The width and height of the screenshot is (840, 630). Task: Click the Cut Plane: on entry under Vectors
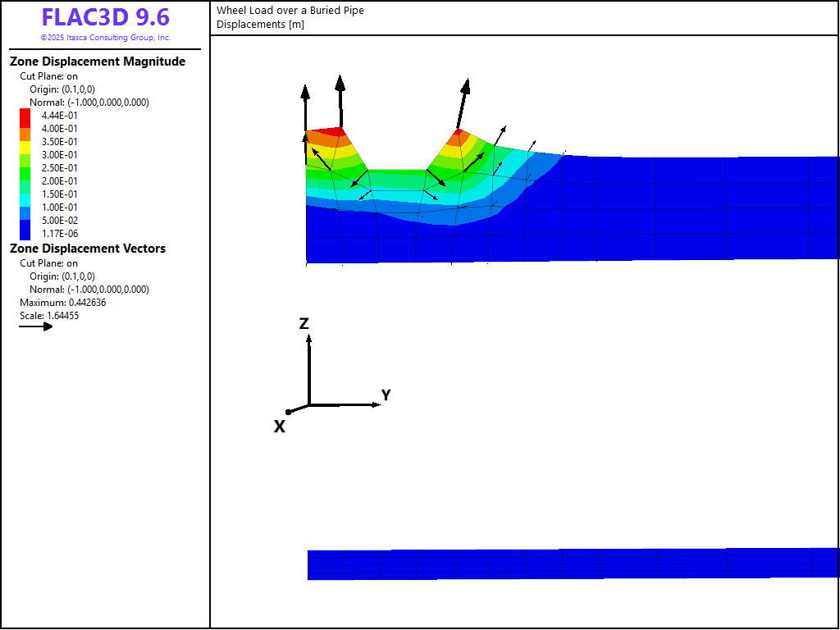pyautogui.click(x=49, y=263)
